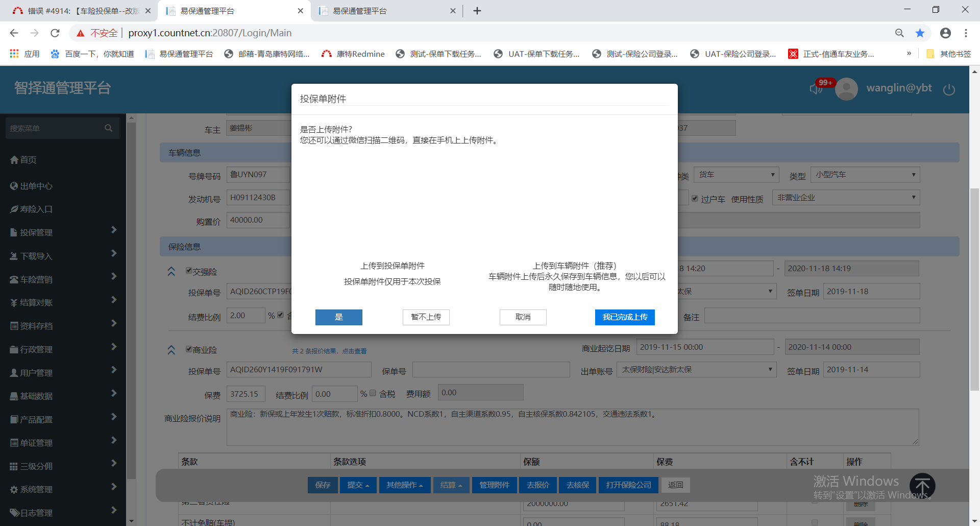980x526 pixels.
Task: Click the 暂不上传 button
Action: 426,317
